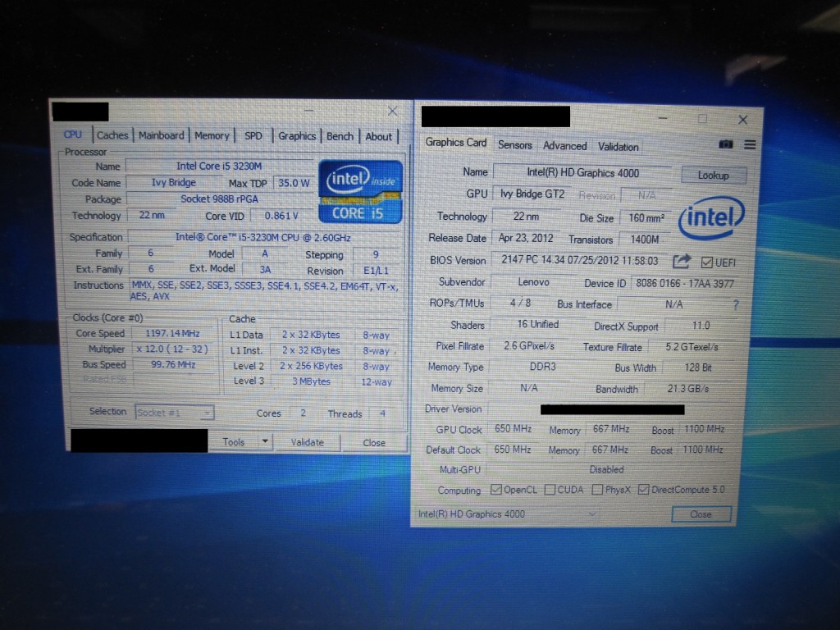
Task: Click the Code Name value Ivy Bridge
Action: (x=174, y=182)
